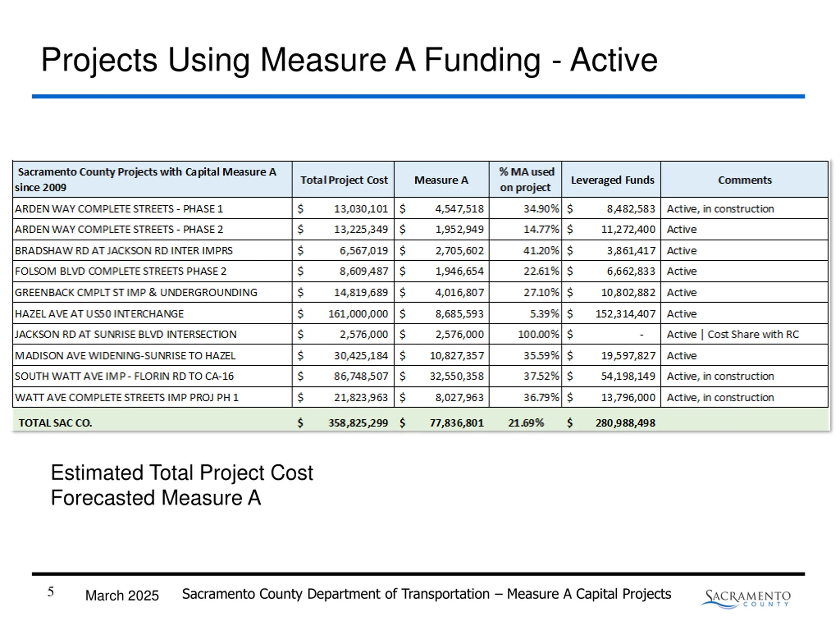Select Measure A amount 10,827,357
Image resolution: width=840 pixels, height=630 pixels.
click(457, 355)
